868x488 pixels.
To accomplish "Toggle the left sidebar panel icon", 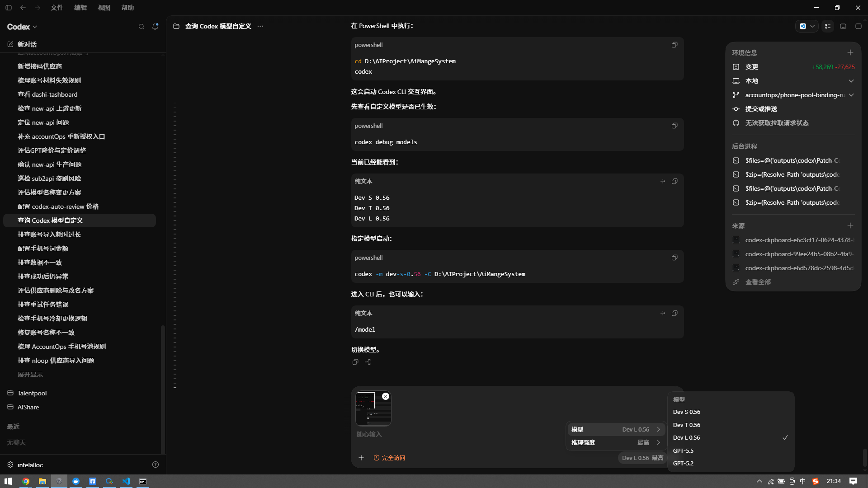I will pyautogui.click(x=9, y=8).
